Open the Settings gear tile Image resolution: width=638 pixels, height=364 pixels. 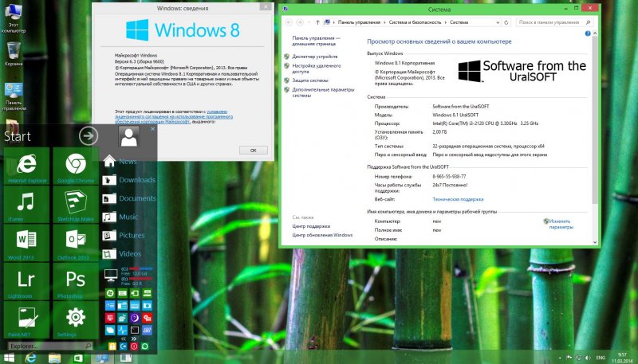click(76, 319)
